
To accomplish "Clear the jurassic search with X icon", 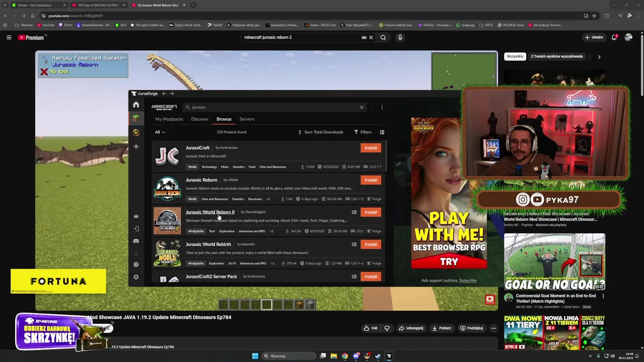I will coord(361,107).
